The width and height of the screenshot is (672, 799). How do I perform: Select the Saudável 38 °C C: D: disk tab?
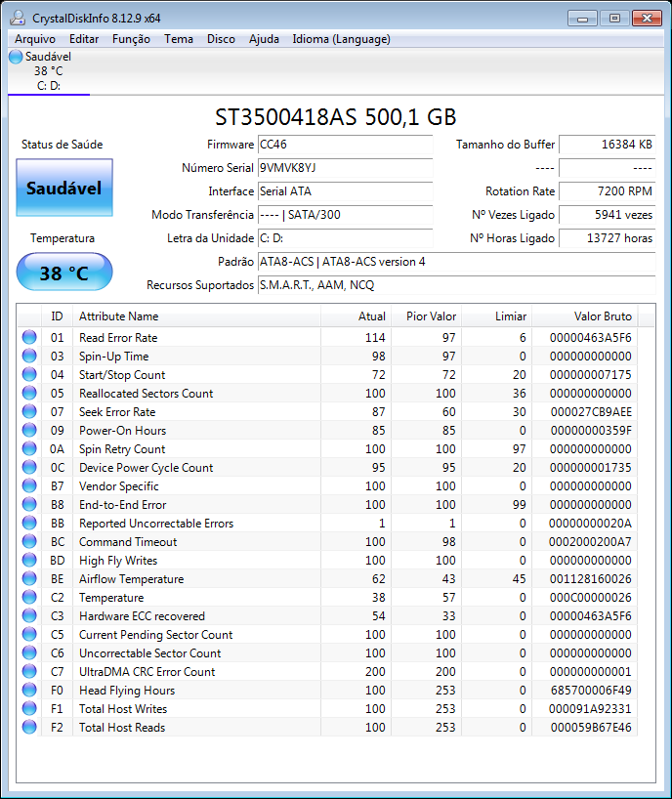tap(49, 71)
